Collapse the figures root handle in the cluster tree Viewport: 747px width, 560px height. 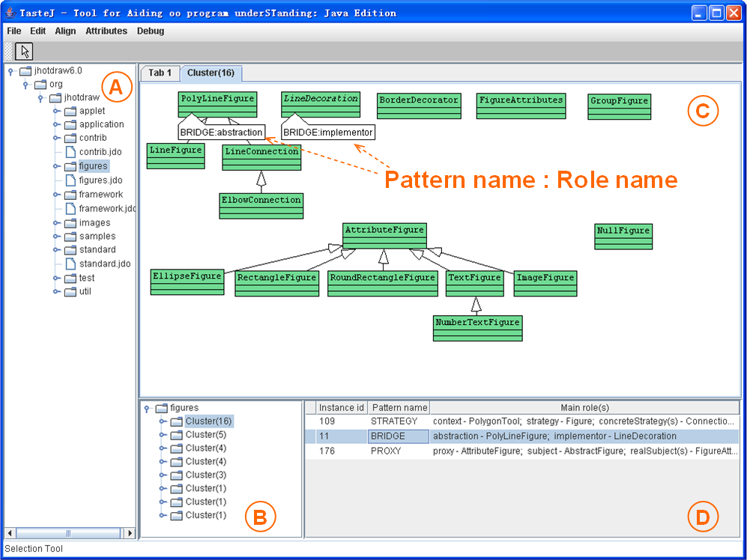point(148,409)
